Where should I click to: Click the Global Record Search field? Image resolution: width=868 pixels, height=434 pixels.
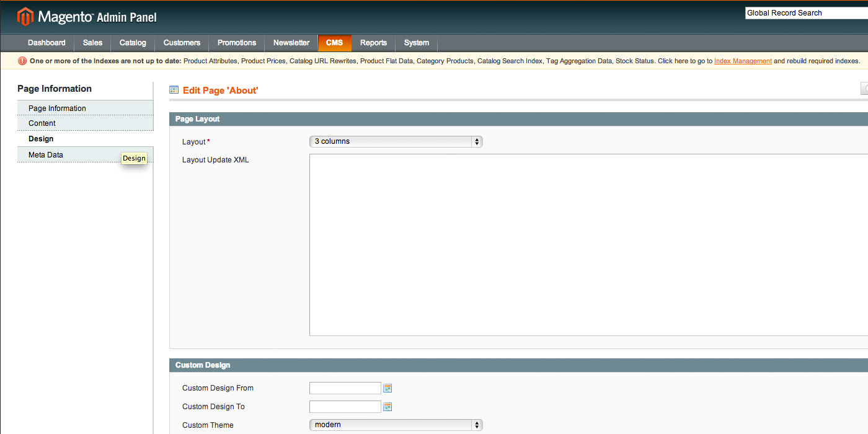click(x=806, y=13)
